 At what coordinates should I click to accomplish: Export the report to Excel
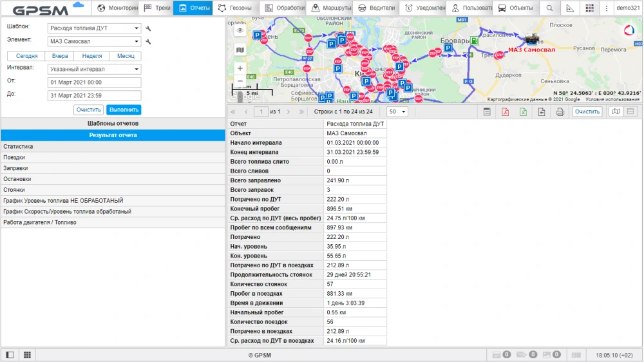pos(523,111)
